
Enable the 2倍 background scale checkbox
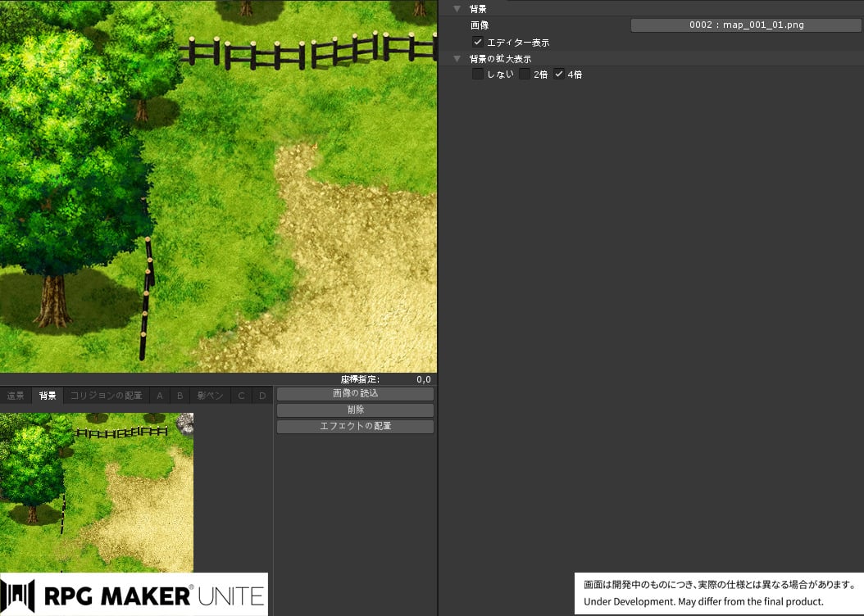pos(525,75)
